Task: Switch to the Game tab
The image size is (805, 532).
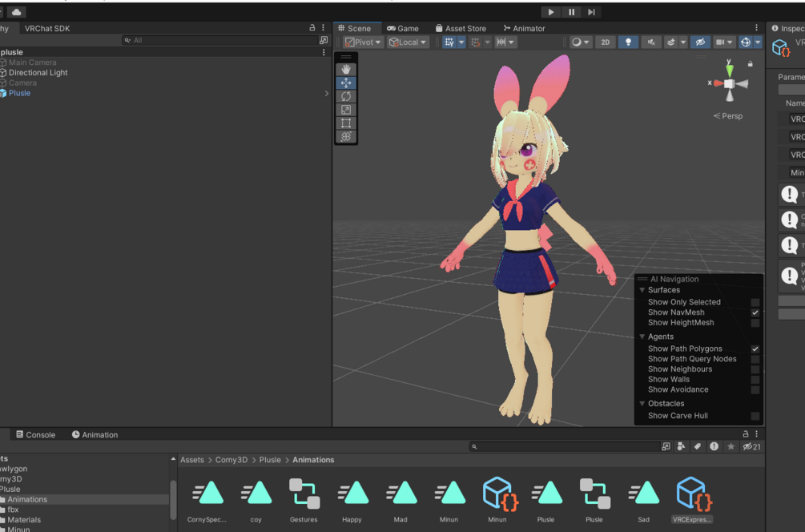Action: (403, 28)
